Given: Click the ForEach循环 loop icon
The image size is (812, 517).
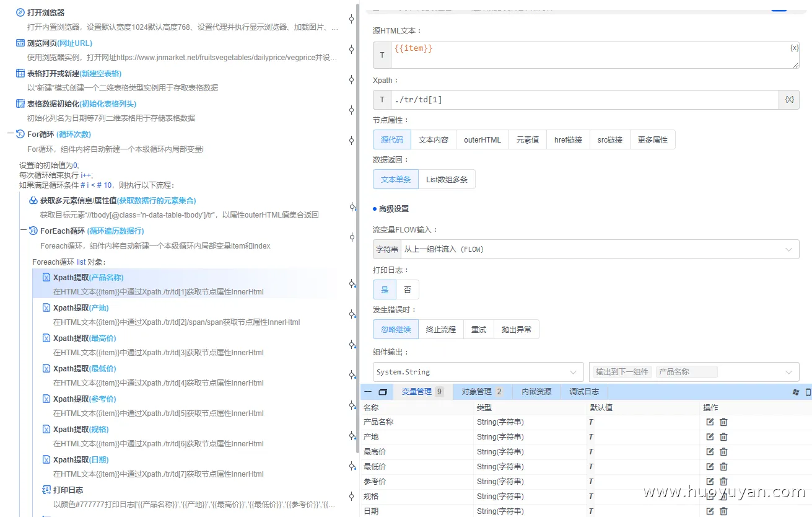Looking at the screenshot, I should click(x=33, y=231).
